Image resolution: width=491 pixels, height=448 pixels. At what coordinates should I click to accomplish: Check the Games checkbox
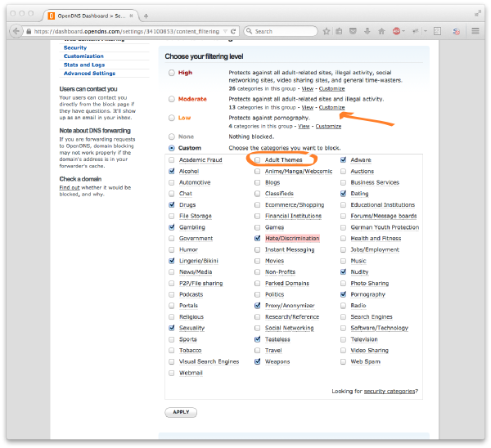click(x=258, y=227)
